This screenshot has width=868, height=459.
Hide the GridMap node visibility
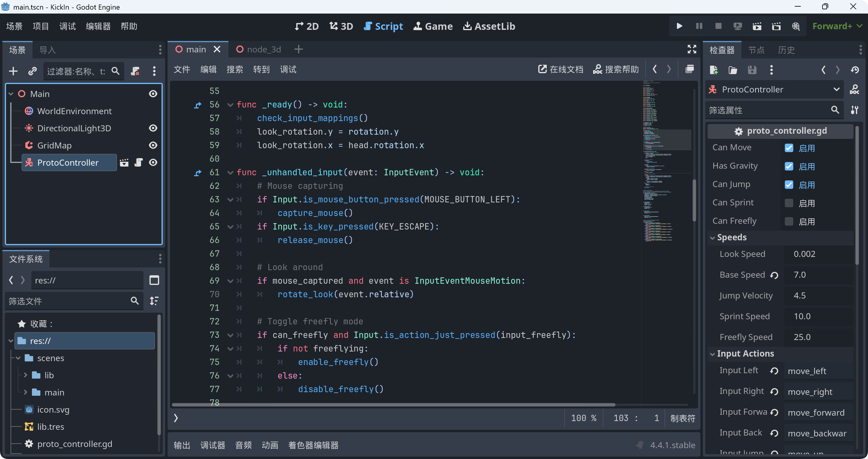tap(153, 145)
